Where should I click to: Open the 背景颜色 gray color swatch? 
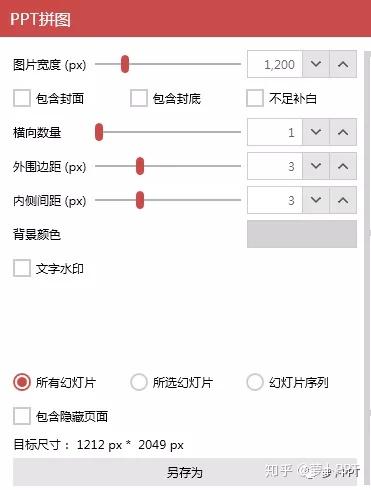(302, 234)
